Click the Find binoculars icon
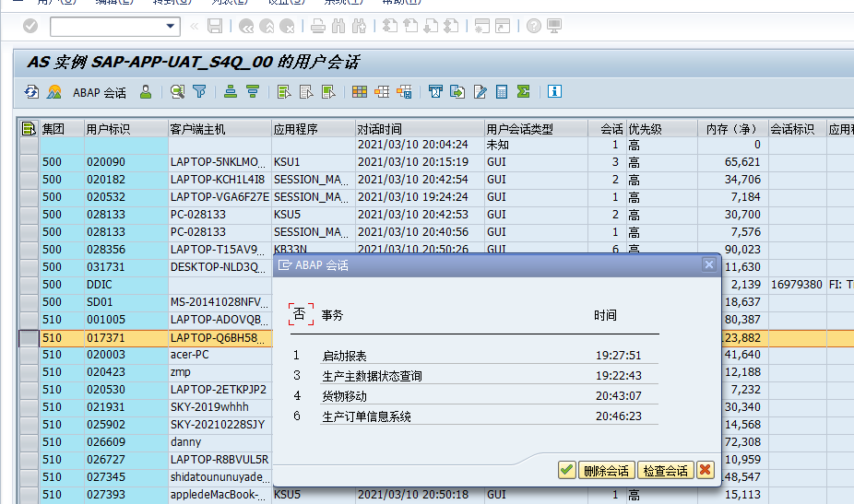Viewport: 854px width, 504px height. (338, 26)
